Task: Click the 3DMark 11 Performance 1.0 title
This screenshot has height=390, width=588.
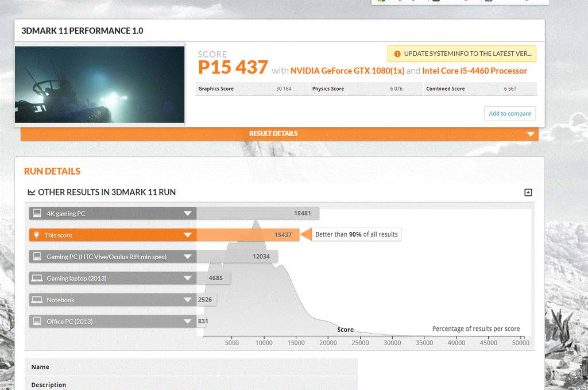Action: pos(82,31)
